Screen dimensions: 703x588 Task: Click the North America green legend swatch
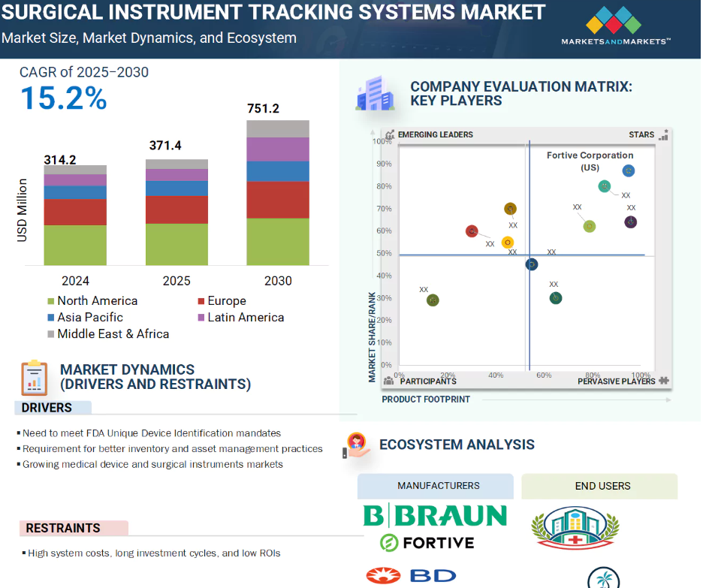click(x=51, y=301)
